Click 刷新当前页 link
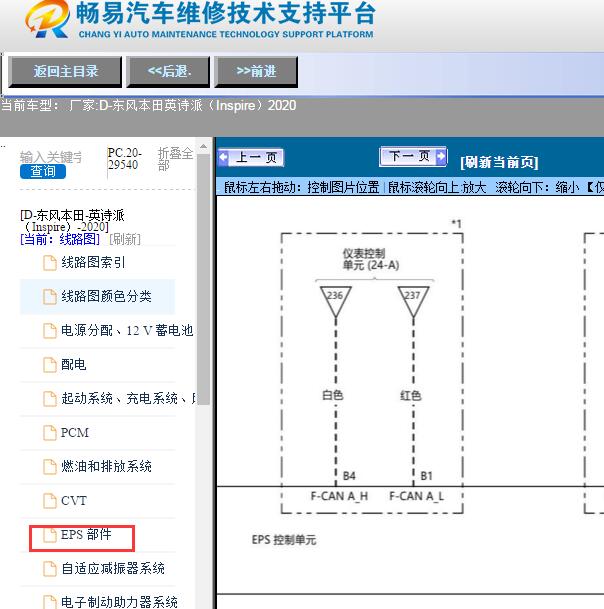The image size is (604, 609). pyautogui.click(x=499, y=162)
